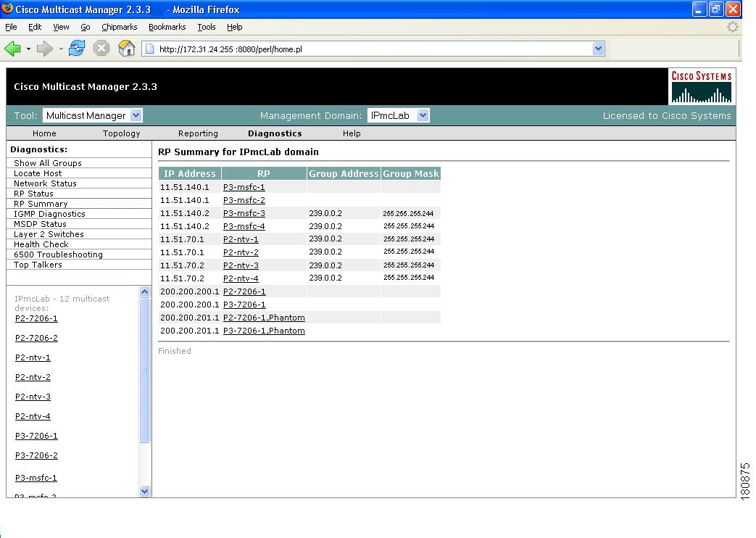Switch to the Topology tab
756x538 pixels.
coord(122,133)
